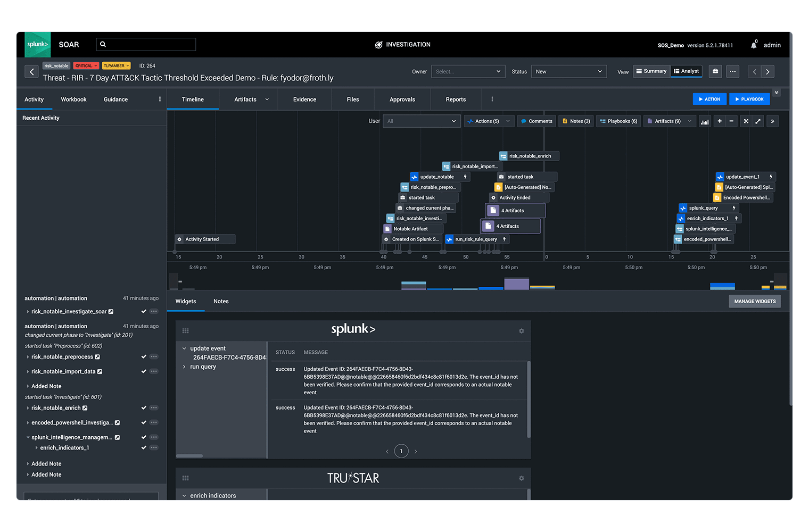Open Splunk widget gear settings

pyautogui.click(x=522, y=331)
